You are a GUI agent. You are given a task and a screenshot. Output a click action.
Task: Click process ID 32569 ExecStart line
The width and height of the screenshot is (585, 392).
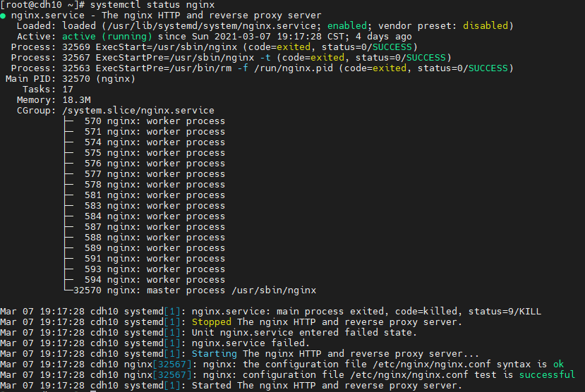(x=214, y=47)
